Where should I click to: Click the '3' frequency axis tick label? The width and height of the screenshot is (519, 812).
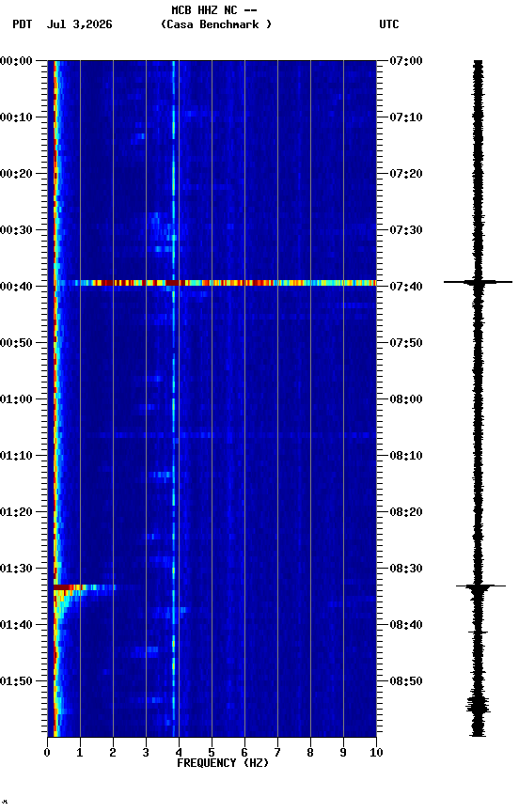pos(146,754)
